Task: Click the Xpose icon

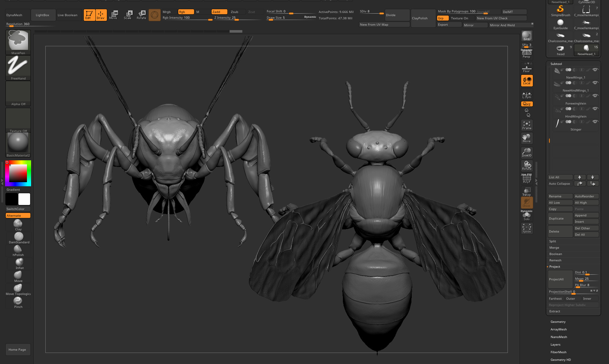Action: tap(527, 228)
